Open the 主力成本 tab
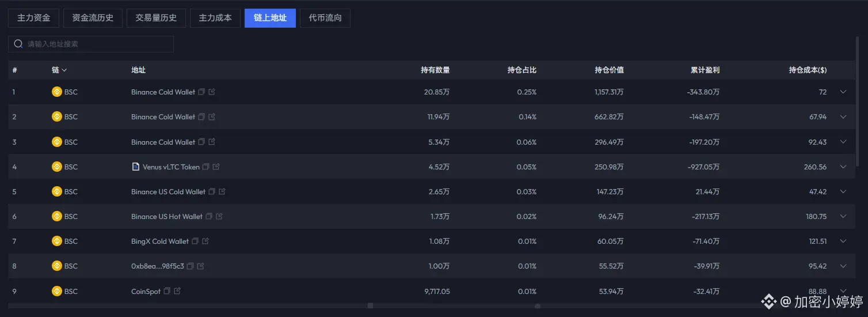This screenshot has width=868, height=317. (215, 18)
